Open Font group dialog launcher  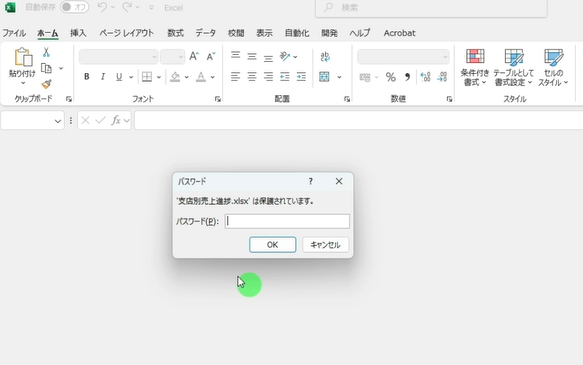[218, 99]
